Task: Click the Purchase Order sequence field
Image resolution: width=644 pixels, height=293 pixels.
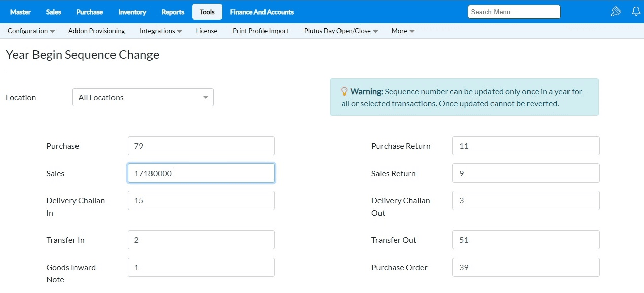Action: (x=525, y=267)
